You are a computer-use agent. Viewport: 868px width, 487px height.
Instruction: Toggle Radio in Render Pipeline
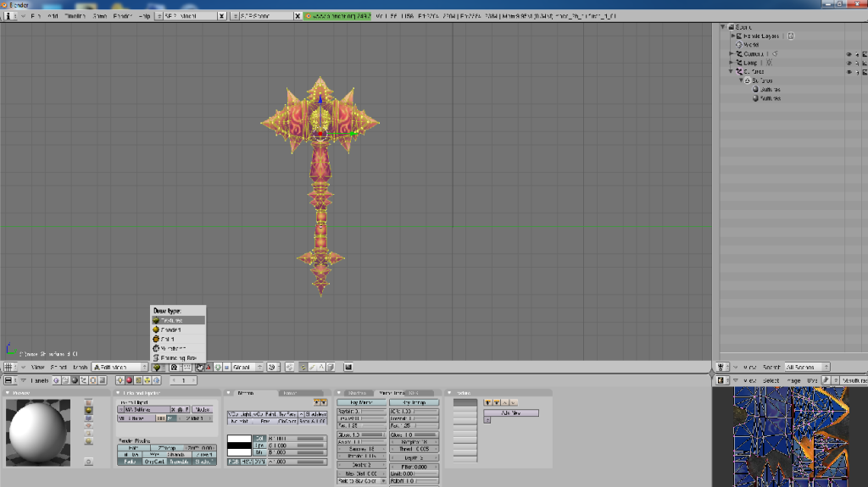130,462
